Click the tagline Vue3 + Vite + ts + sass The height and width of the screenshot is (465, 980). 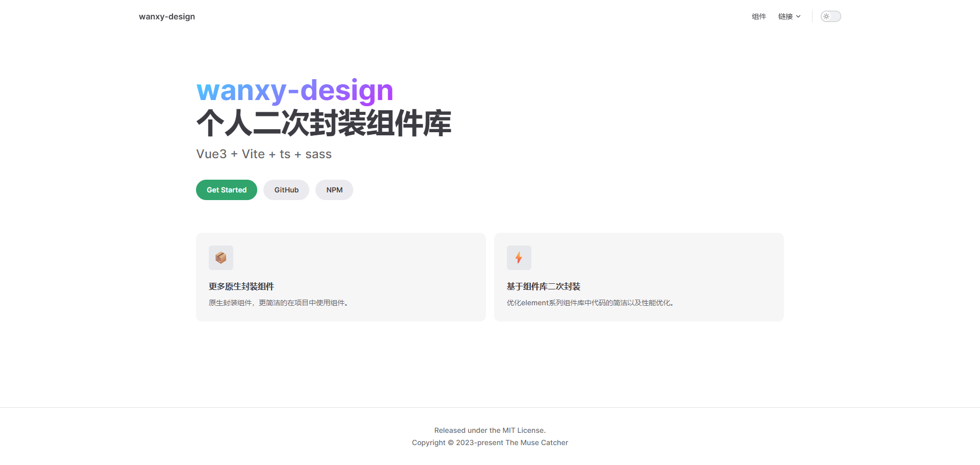264,154
